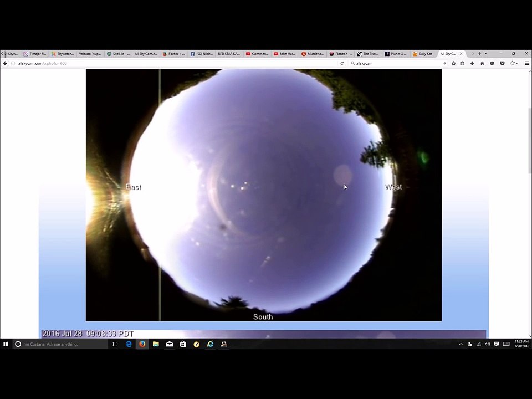List all tabs dropdown arrow
532x399 pixels.
(486, 54)
